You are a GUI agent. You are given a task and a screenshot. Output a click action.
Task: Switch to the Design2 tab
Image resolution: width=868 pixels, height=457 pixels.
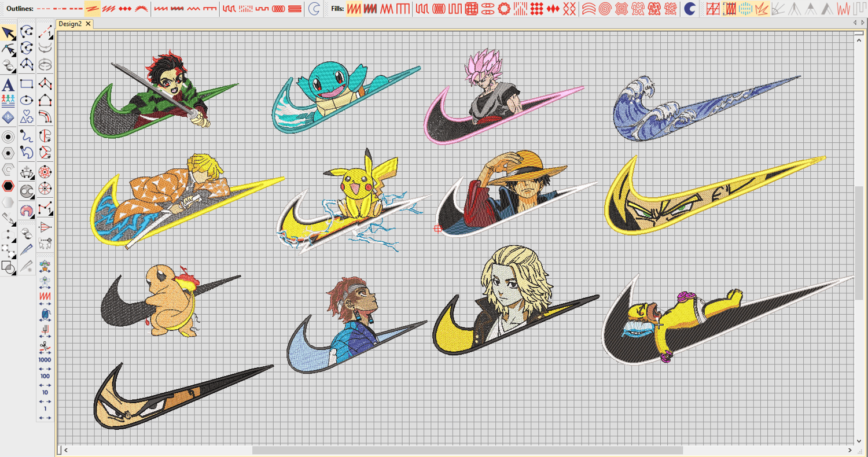point(70,24)
